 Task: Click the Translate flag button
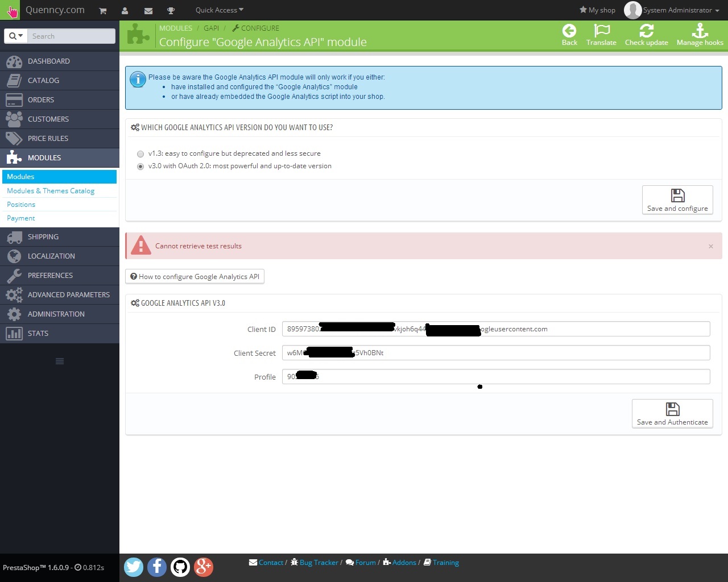pyautogui.click(x=601, y=35)
